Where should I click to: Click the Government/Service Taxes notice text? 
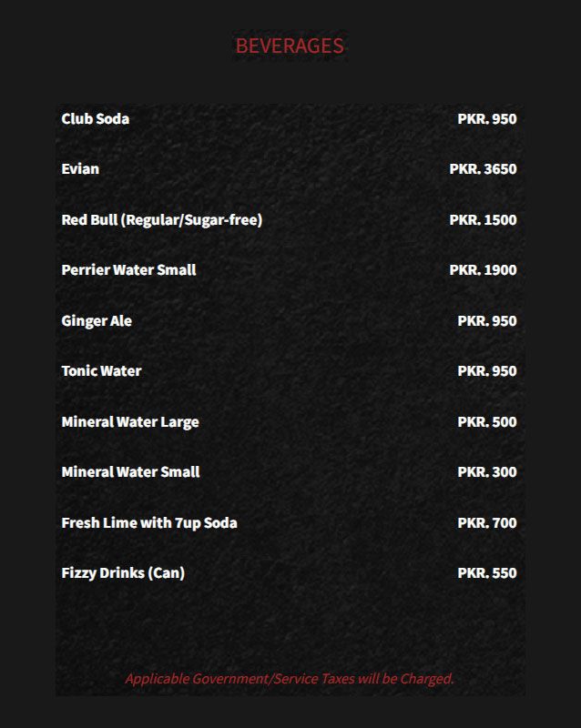coord(289,679)
